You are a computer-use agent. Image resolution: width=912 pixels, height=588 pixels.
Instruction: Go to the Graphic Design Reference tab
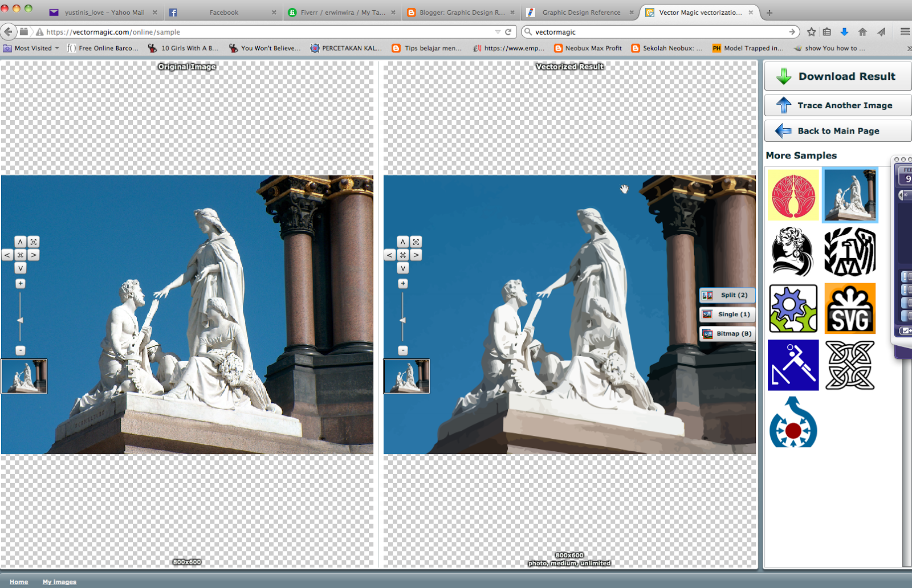click(x=580, y=11)
